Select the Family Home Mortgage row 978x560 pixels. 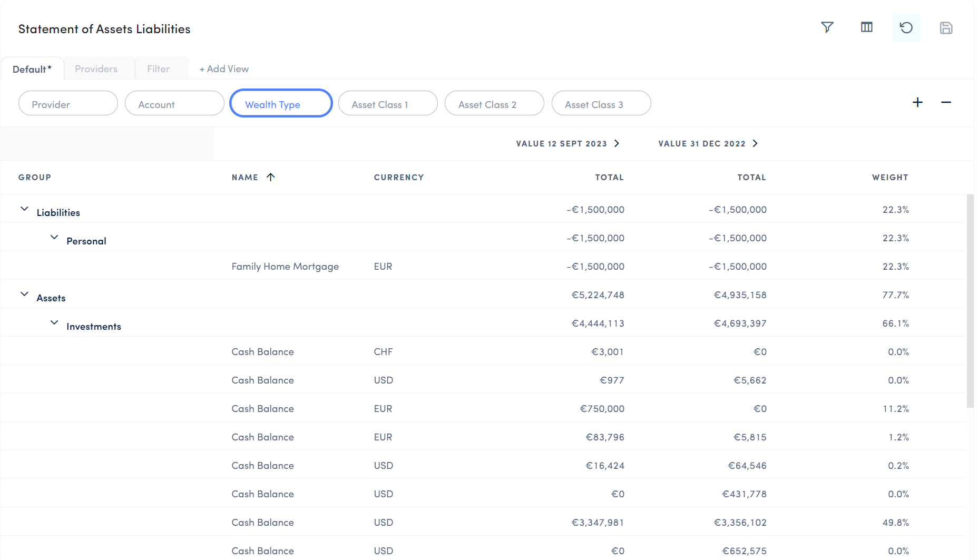coord(285,267)
